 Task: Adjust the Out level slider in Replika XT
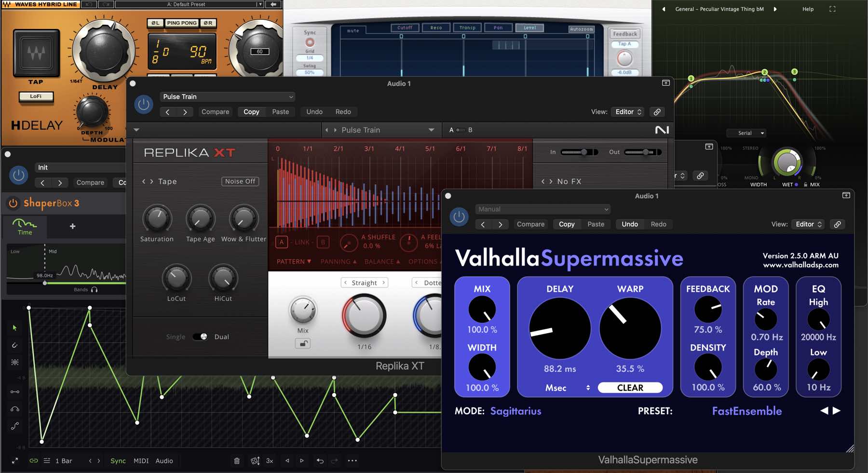642,152
